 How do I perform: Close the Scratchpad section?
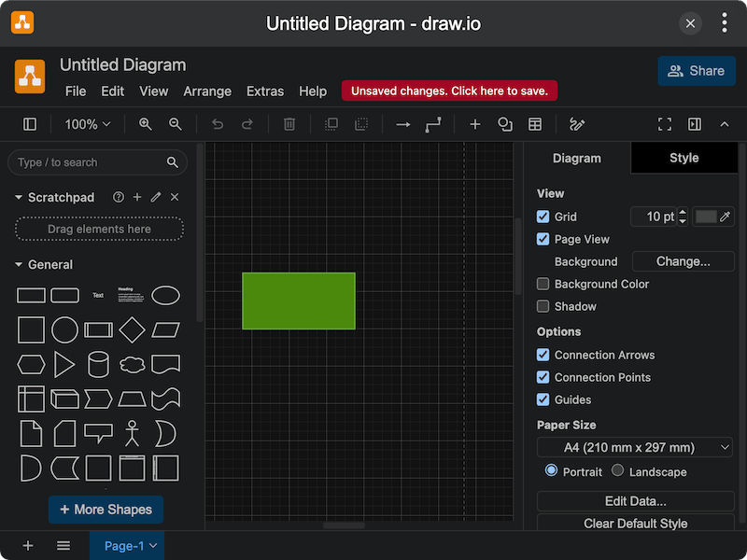coord(175,197)
